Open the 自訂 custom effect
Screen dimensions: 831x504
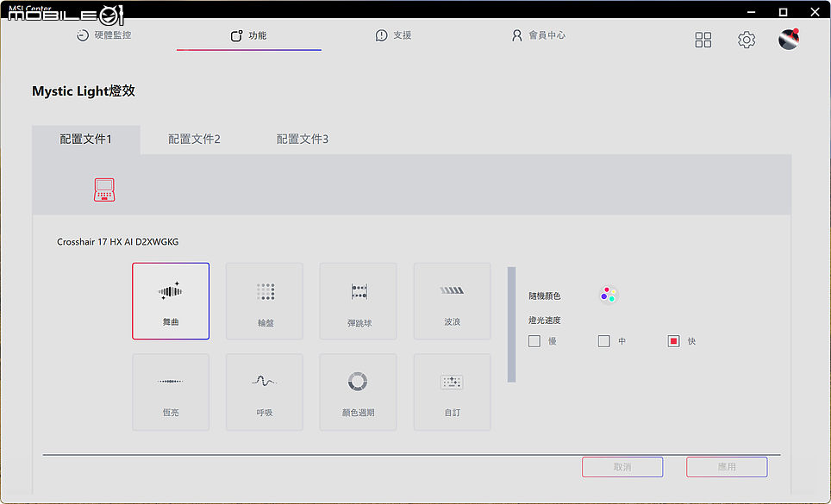[452, 392]
